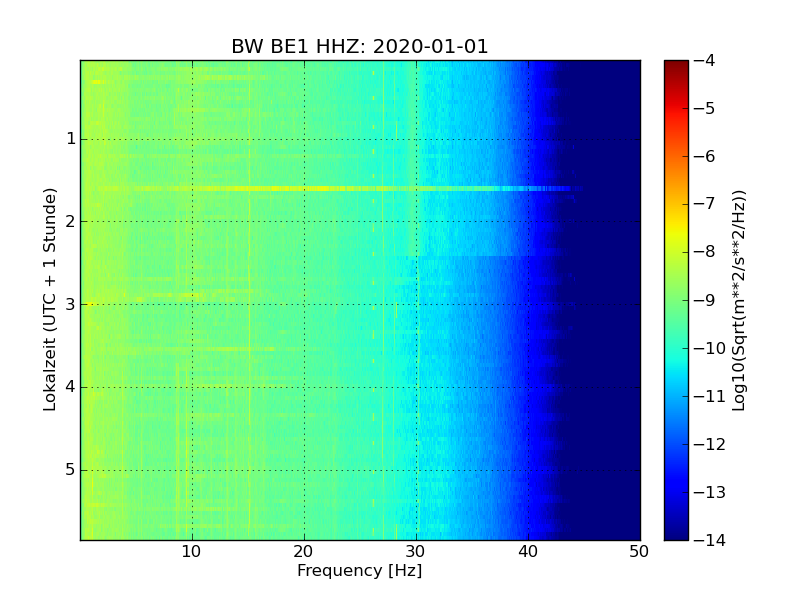Click the y-axis tick label '2'

(71, 221)
